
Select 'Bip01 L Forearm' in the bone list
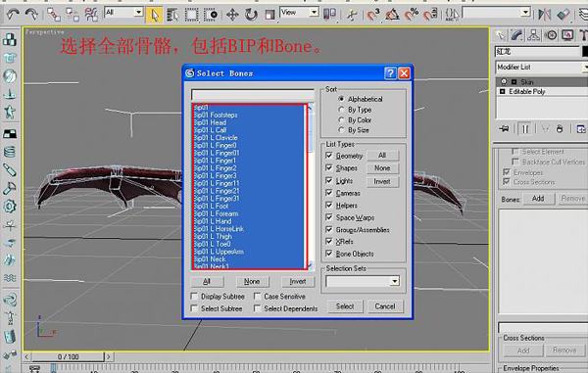point(216,213)
